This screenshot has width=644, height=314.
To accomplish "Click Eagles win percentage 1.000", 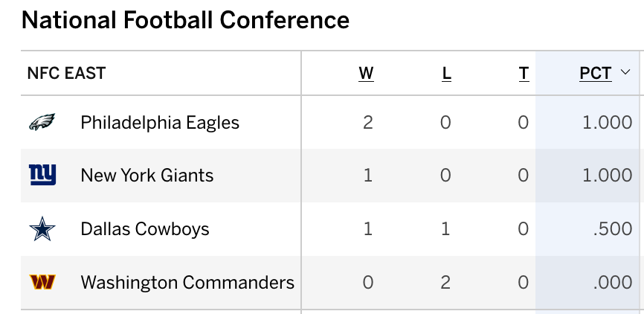I will 608,123.
